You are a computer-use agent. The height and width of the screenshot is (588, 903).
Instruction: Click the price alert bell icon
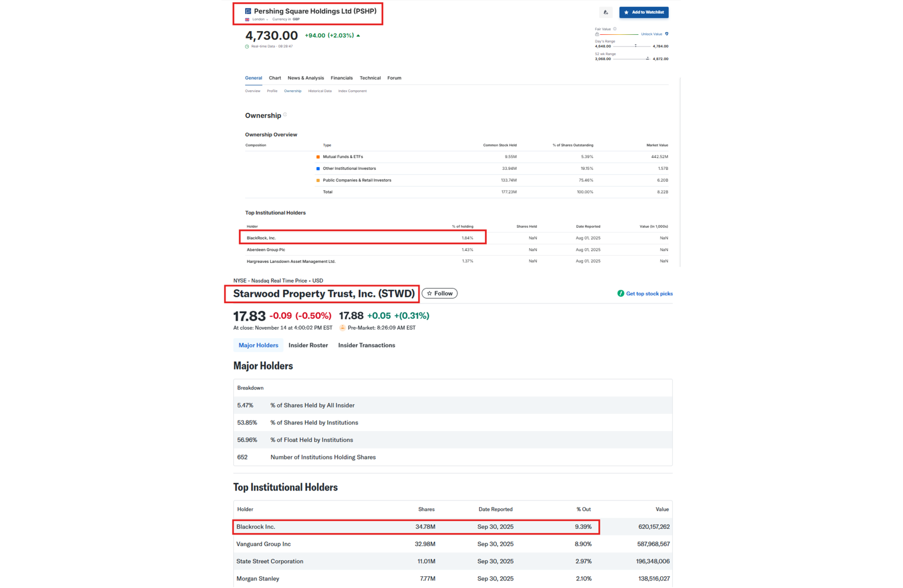[606, 13]
